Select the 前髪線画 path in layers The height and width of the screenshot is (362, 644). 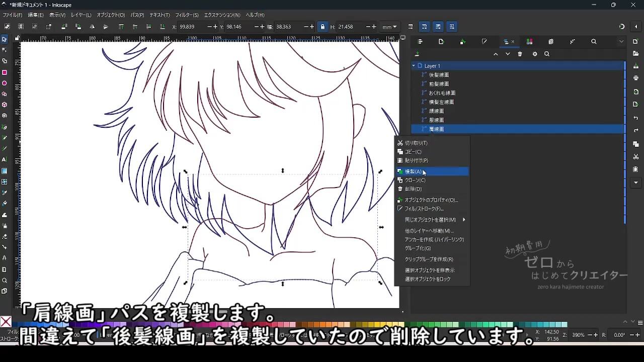[x=439, y=84]
